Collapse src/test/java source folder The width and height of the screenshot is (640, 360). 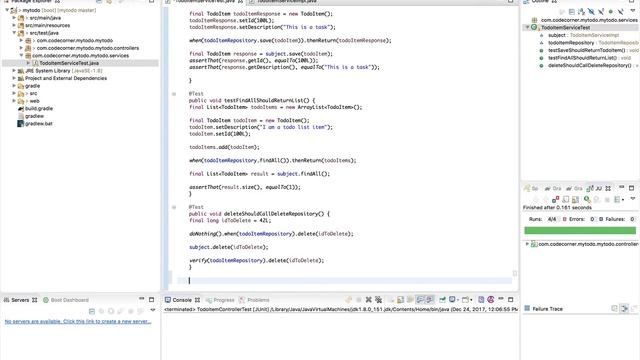click(14, 33)
